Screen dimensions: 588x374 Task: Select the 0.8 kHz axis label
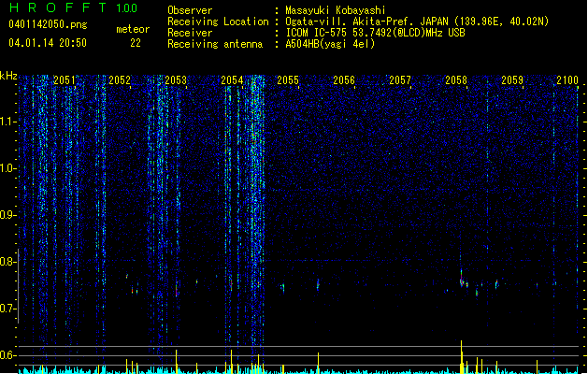(7, 262)
